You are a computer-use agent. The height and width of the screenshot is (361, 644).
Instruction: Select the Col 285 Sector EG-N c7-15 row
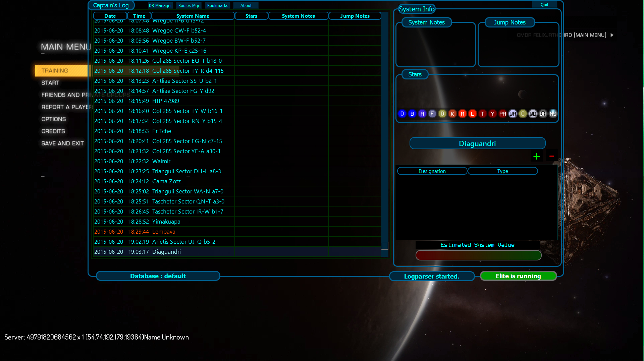(237, 141)
